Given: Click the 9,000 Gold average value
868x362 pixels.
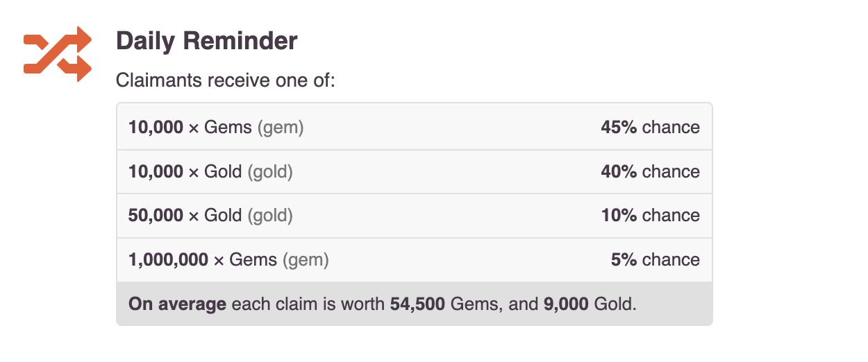Looking at the screenshot, I should tap(569, 304).
